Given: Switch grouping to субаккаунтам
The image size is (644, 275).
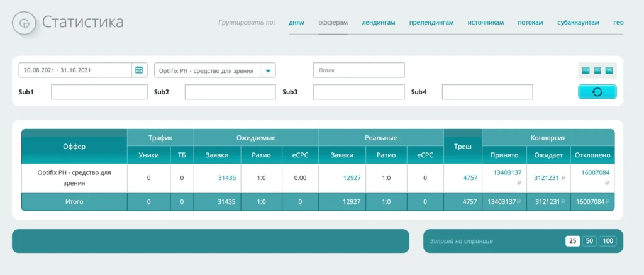Looking at the screenshot, I should [x=579, y=23].
